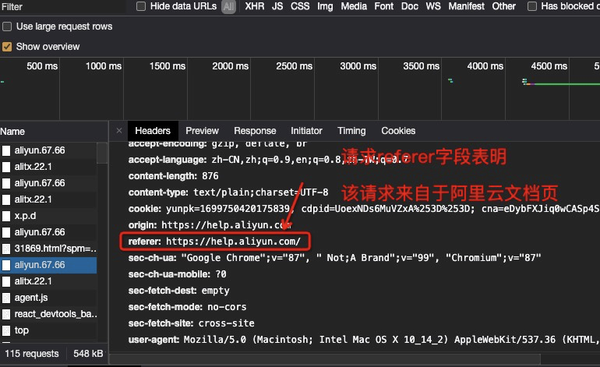The height and width of the screenshot is (367, 600).
Task: Click file icon beside agent.js
Action: (x=6, y=298)
